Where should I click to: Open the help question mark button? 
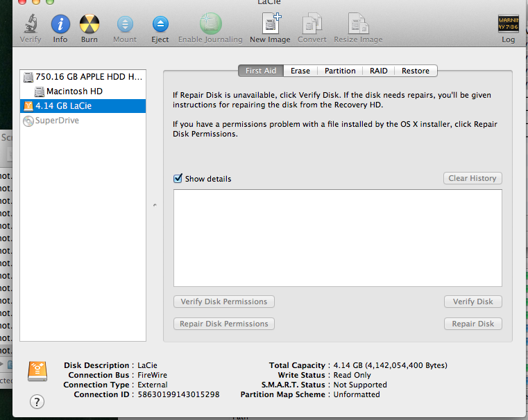(37, 401)
